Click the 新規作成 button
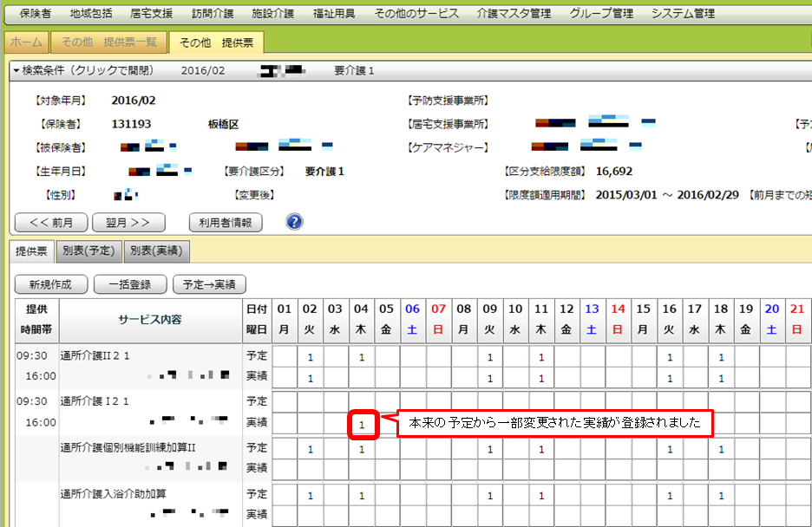This screenshot has height=527, width=812. pos(50,284)
